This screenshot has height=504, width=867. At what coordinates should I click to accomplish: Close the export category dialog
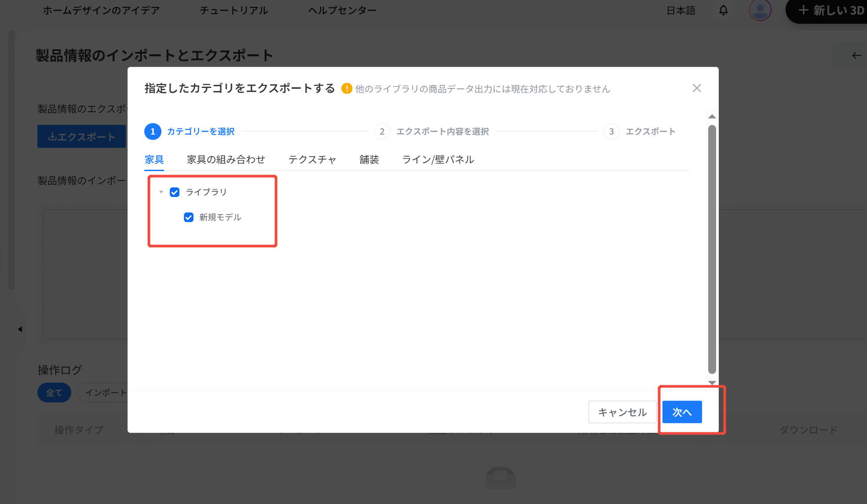[x=697, y=88]
